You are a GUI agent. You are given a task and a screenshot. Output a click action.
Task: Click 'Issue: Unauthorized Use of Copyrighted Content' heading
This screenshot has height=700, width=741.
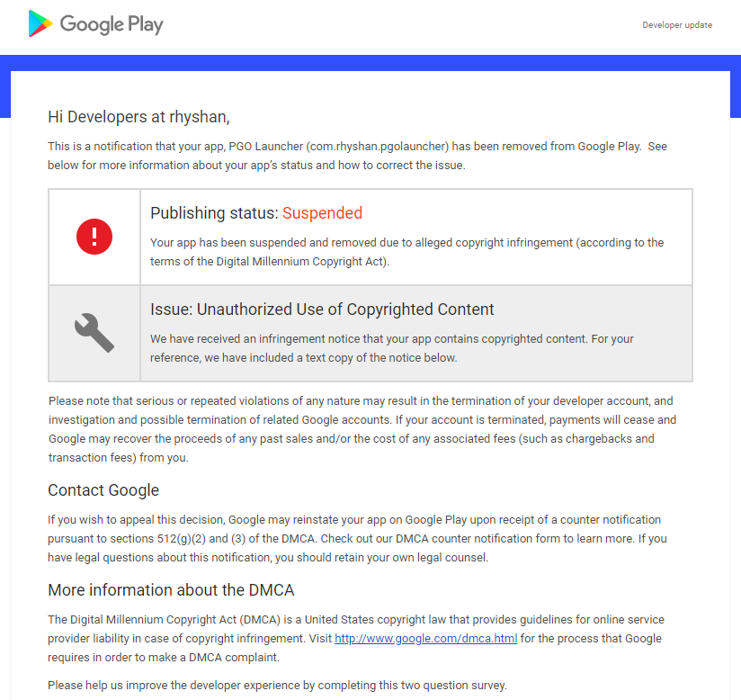(322, 310)
